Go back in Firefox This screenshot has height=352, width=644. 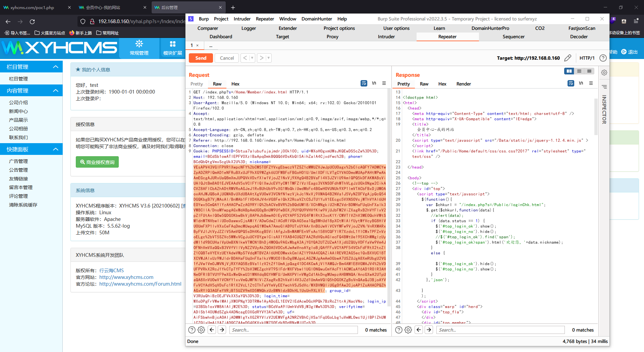(8, 21)
